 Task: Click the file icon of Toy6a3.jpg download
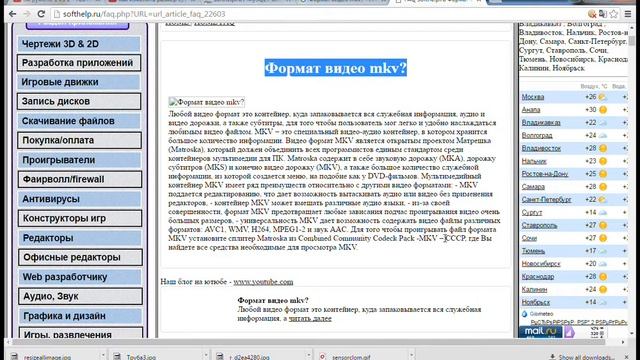click(x=117, y=357)
